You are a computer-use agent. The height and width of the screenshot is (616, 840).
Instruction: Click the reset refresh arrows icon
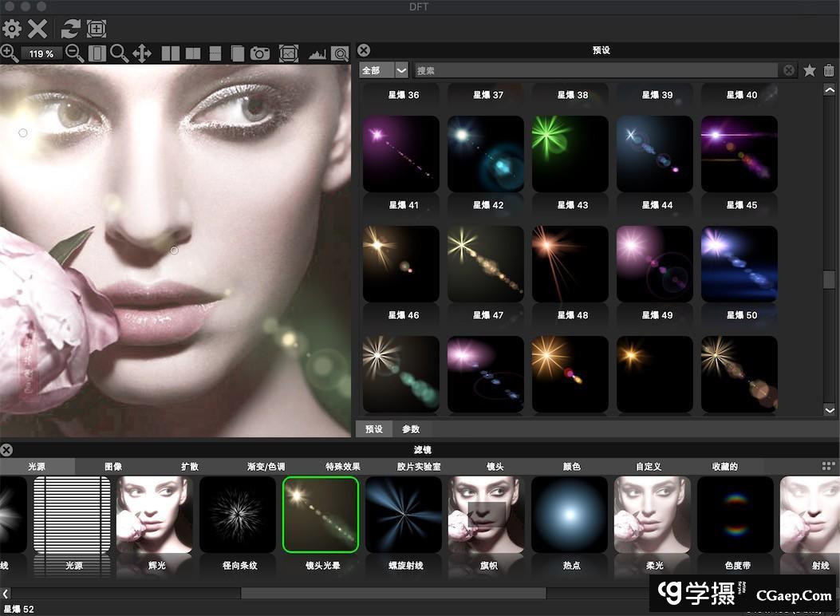[x=71, y=30]
